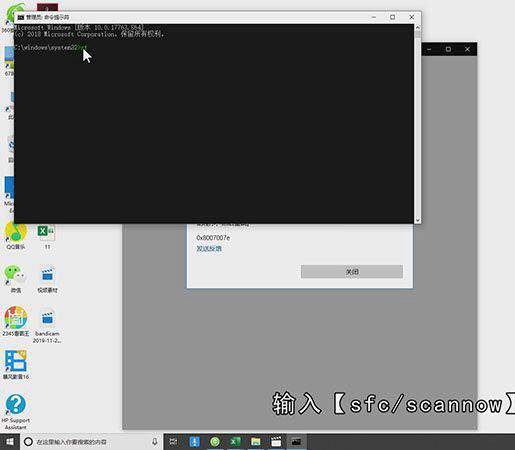Open the green 360 browser taskbar icon
The image size is (515, 450).
[x=215, y=442]
